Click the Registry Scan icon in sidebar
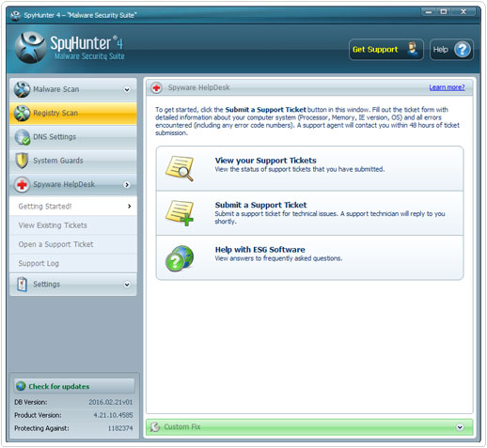Screen dimensions: 487x448 [x=22, y=113]
